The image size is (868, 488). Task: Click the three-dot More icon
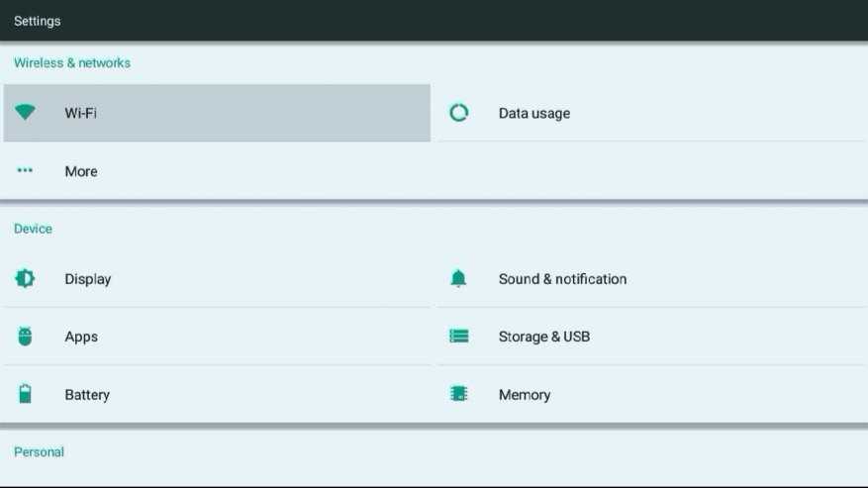tap(25, 171)
